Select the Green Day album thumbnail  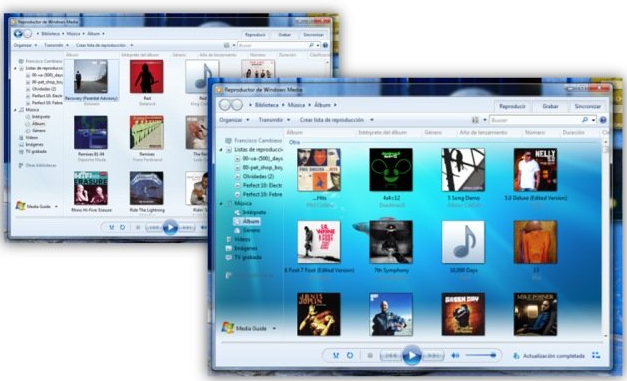[463, 314]
